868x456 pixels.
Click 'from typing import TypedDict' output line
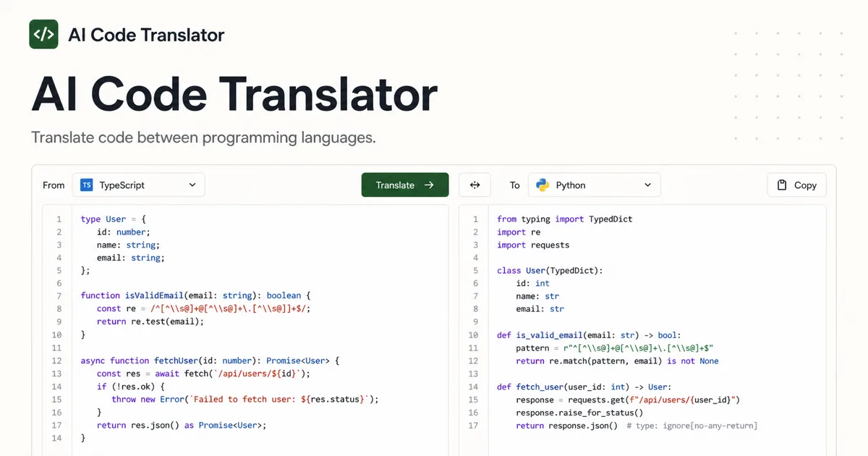point(565,219)
